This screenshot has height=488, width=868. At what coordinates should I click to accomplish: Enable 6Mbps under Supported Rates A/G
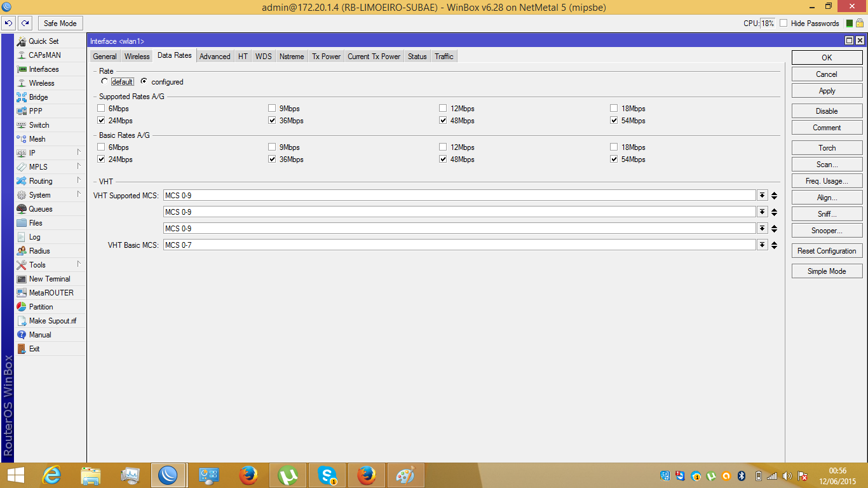(x=101, y=109)
